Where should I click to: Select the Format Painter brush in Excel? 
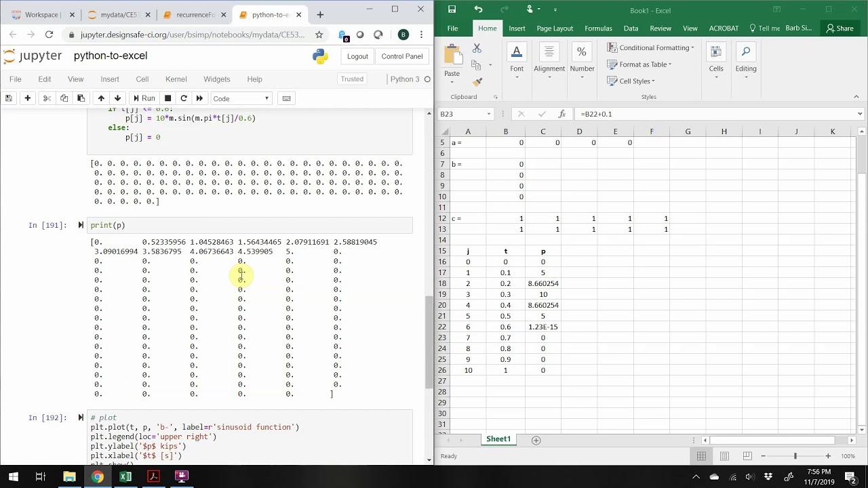pos(477,82)
